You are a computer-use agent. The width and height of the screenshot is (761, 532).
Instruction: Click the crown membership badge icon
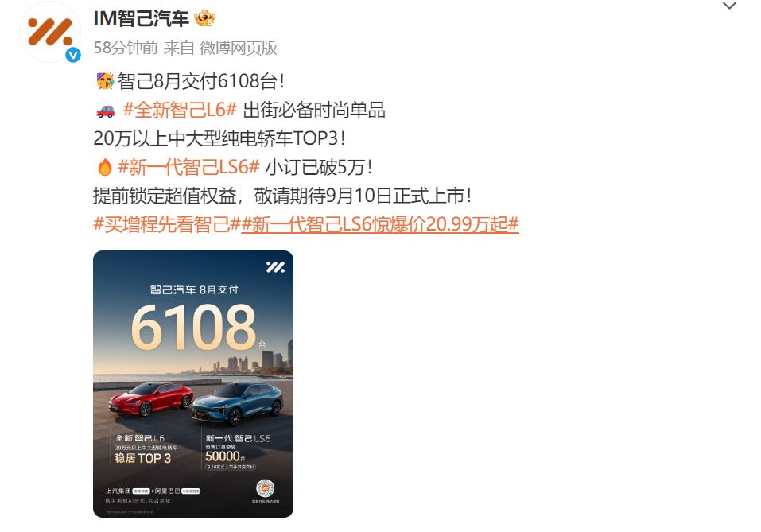click(x=204, y=19)
